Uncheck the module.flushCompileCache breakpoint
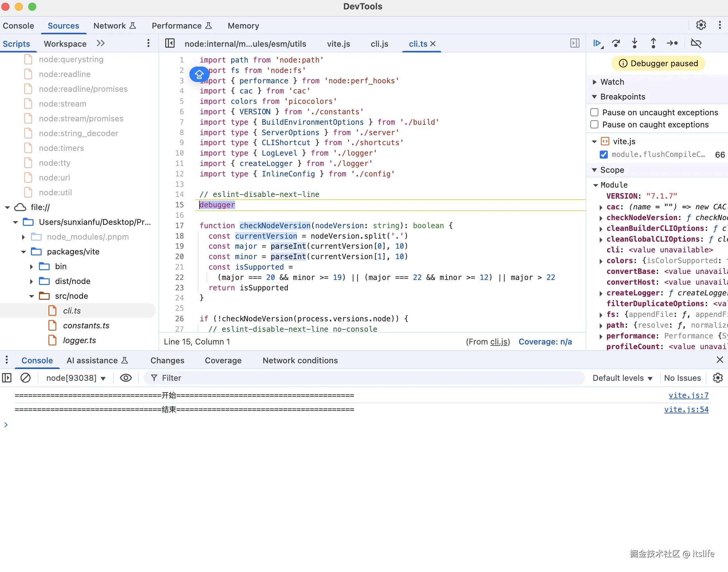728x572 pixels. coord(603,155)
